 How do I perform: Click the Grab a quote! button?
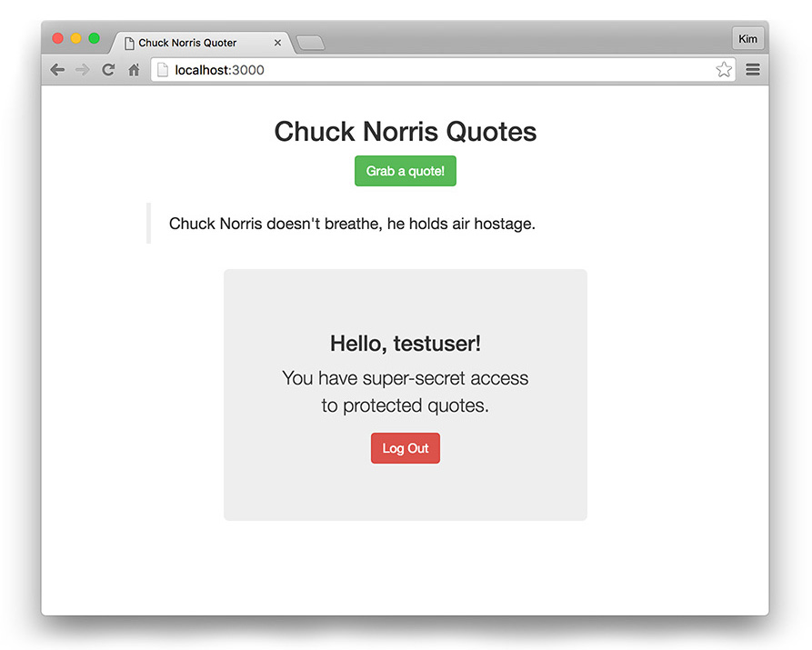tap(406, 171)
